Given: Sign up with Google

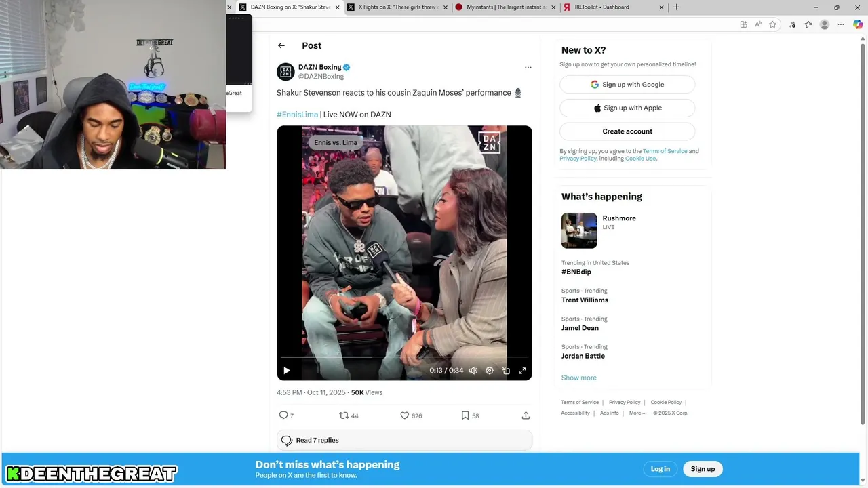Looking at the screenshot, I should tap(627, 85).
